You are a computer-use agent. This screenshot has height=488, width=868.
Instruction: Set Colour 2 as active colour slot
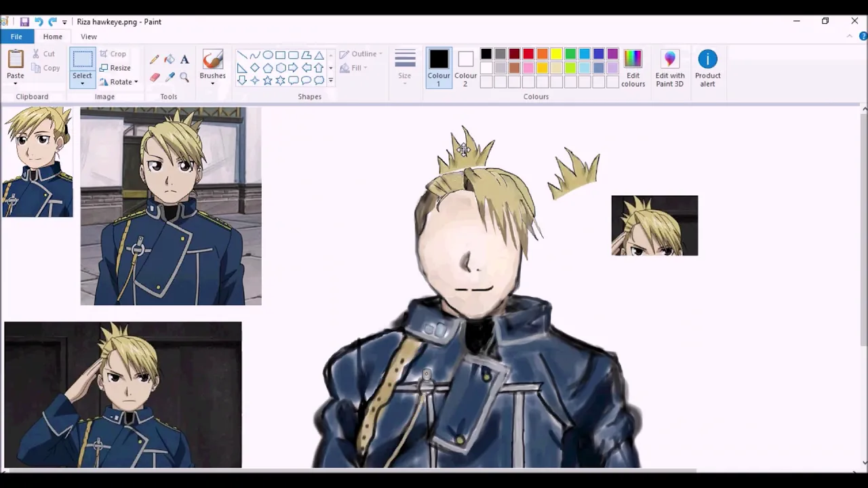465,68
